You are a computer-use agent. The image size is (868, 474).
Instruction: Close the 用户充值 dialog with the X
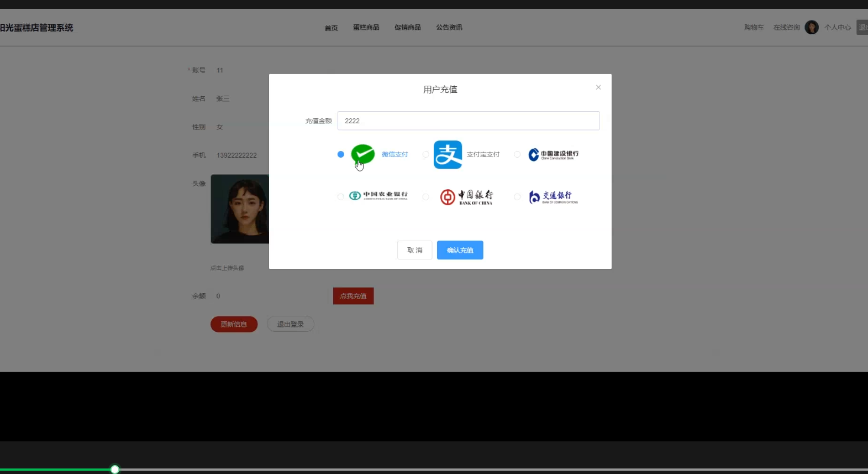[598, 87]
